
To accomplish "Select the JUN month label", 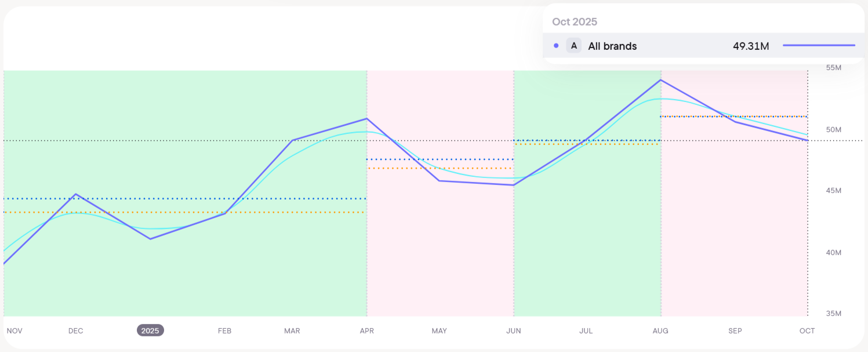I will pyautogui.click(x=514, y=331).
